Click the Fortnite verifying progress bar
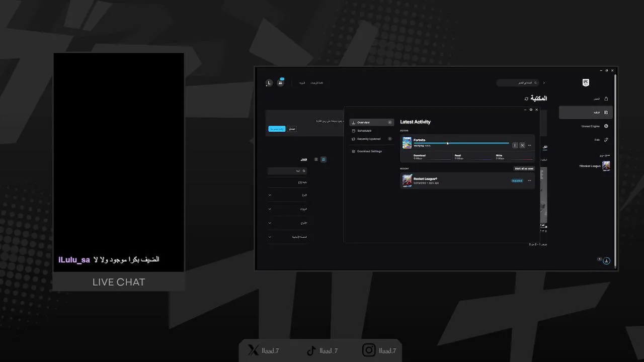The image size is (644, 362). 461,143
